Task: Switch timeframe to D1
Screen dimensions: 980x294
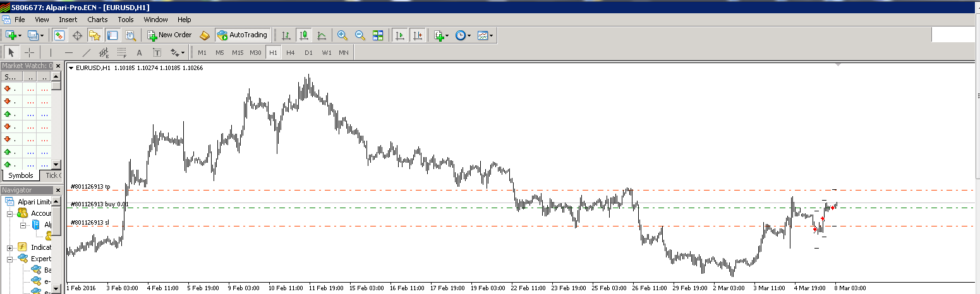Action: 308,52
